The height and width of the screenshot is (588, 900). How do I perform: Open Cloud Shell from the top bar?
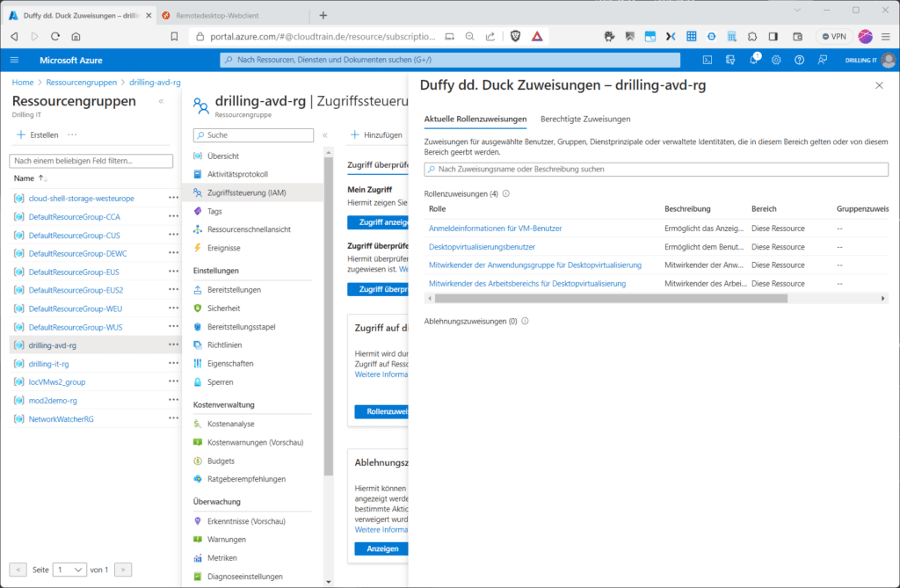708,60
